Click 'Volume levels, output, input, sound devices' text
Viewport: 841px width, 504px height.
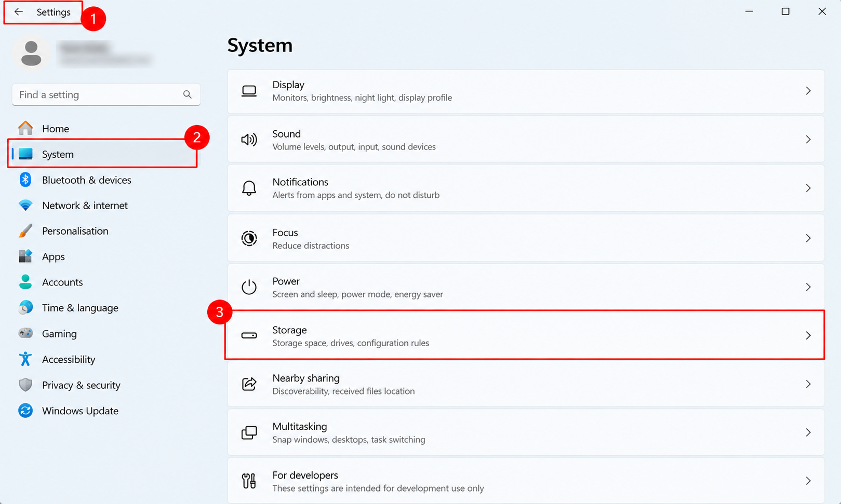click(x=354, y=147)
